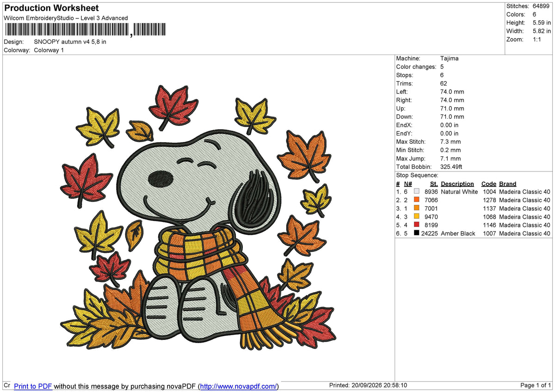Click the color swatch for code 1137
Screen dimensions: 555x392
pyautogui.click(x=417, y=208)
